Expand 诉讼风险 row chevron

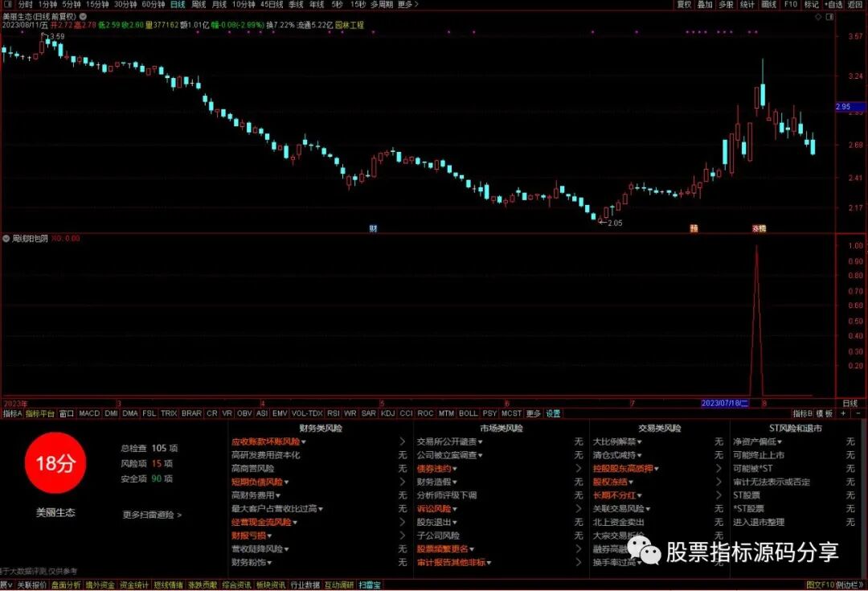[x=579, y=508]
